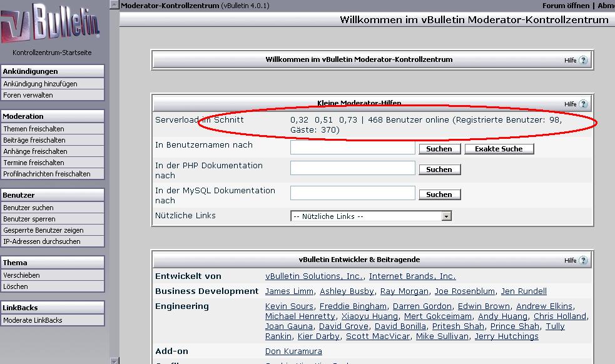Viewport: 615px width, 364px height.
Task: Go to Kontrollzentrum-Startseite
Action: tap(52, 53)
